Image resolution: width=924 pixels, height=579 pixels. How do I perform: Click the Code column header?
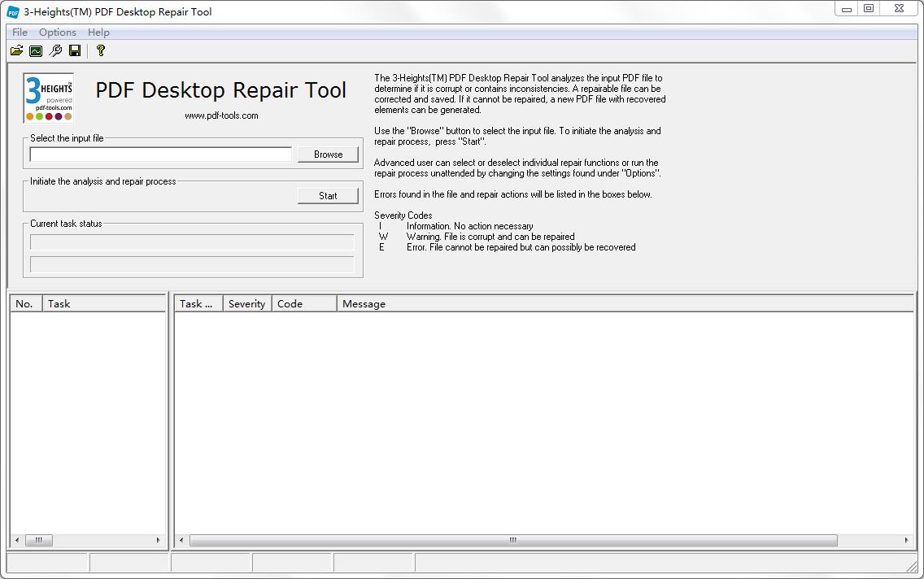pos(304,304)
